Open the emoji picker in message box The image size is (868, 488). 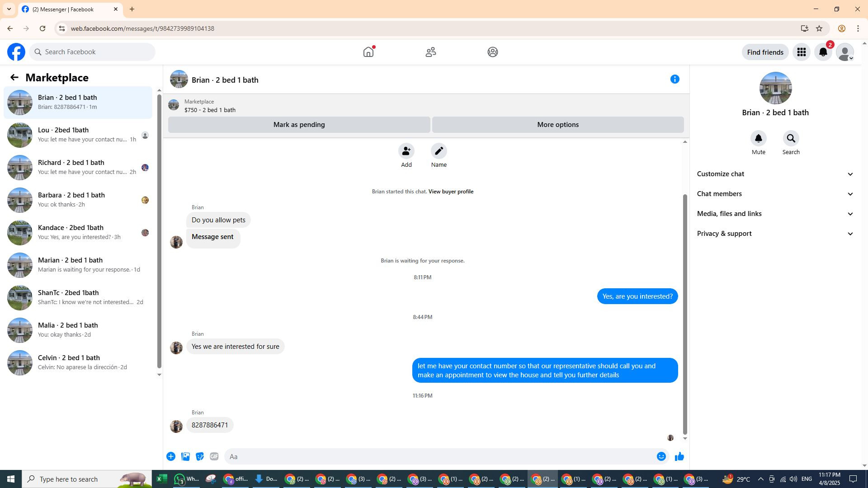(x=661, y=456)
